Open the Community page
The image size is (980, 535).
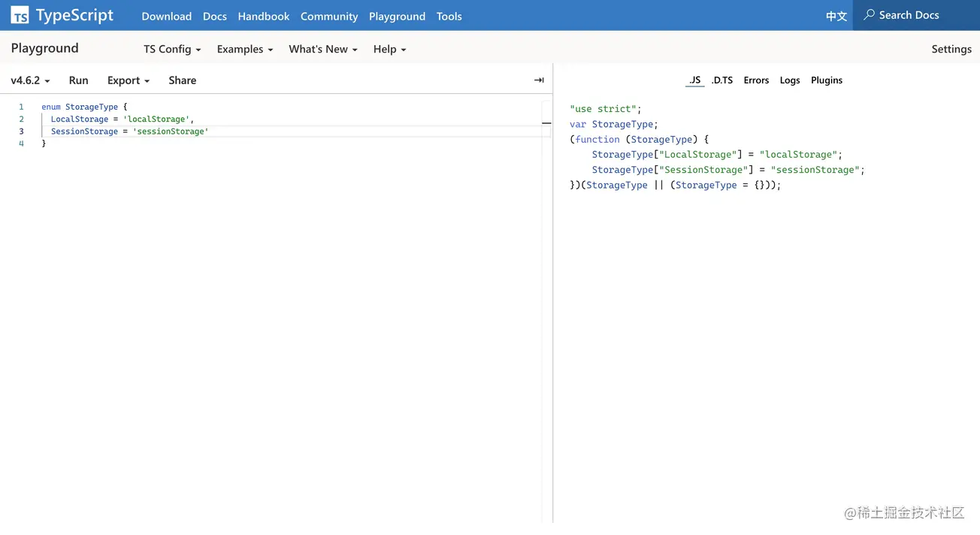[329, 16]
